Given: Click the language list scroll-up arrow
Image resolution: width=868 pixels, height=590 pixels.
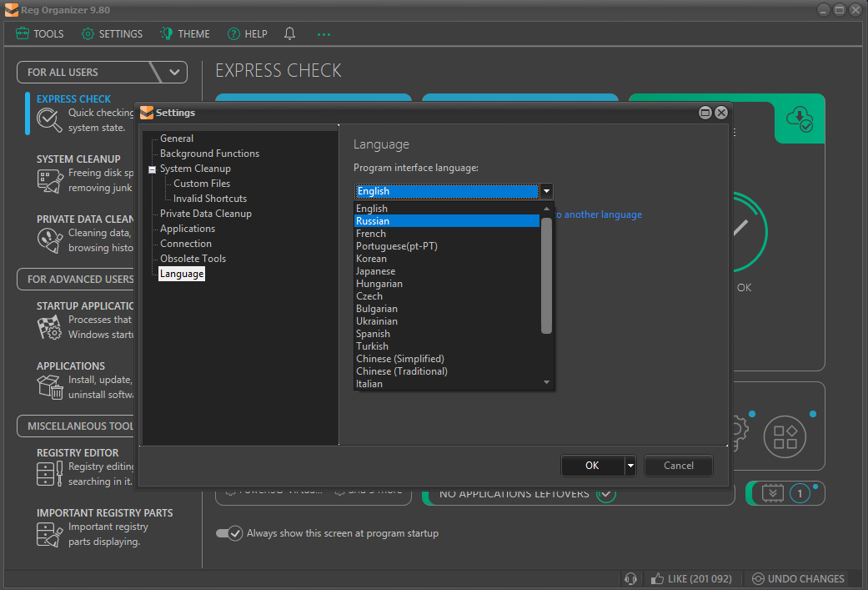Looking at the screenshot, I should [x=546, y=209].
